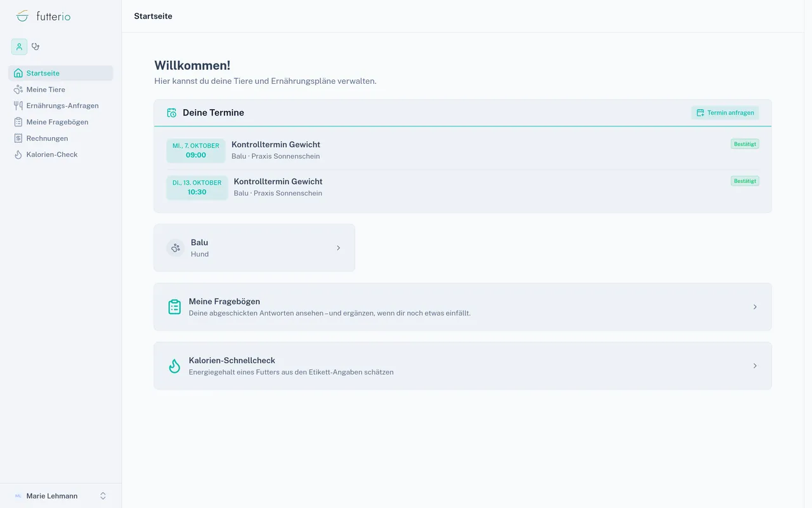
Task: Click the large clipboard icon in Meine Fragebögen card
Action: (174, 307)
